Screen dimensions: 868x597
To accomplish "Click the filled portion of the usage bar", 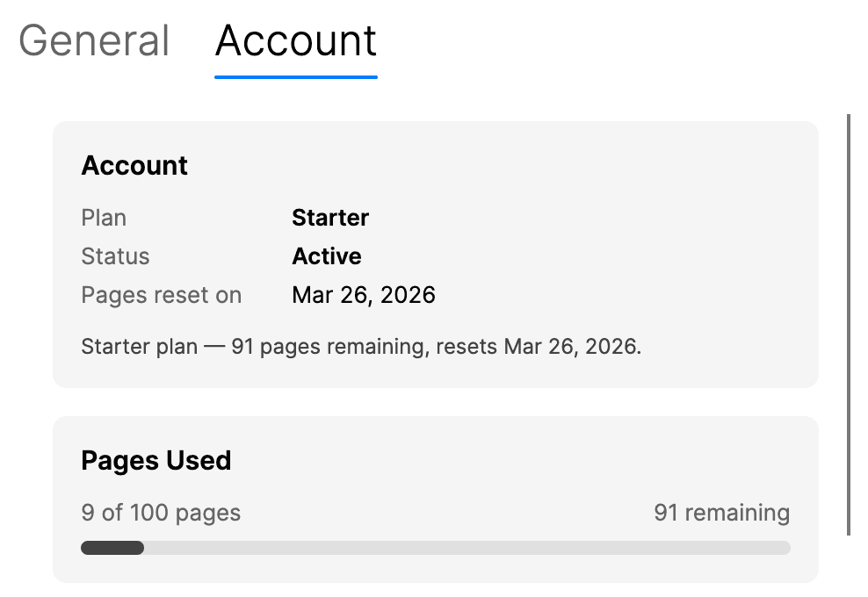I will [x=112, y=547].
